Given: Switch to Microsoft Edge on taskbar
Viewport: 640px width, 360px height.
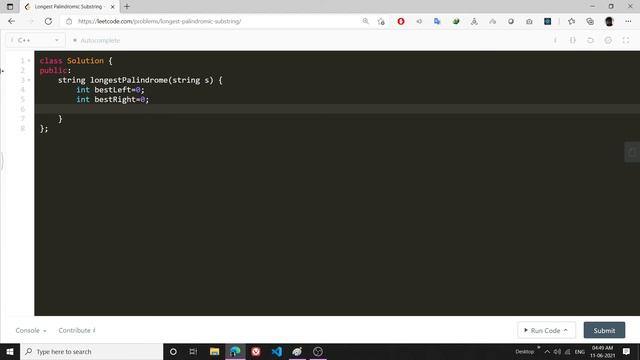Looking at the screenshot, I should [235, 351].
